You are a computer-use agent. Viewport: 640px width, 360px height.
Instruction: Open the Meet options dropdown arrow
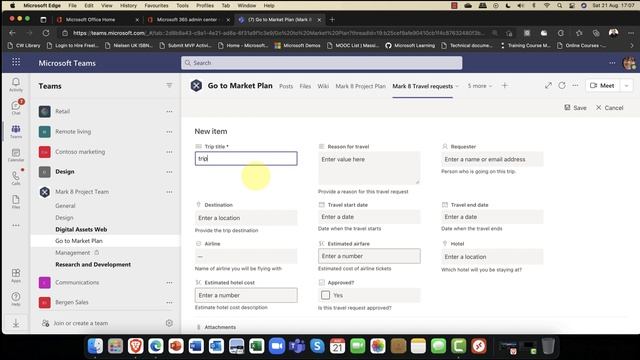626,86
